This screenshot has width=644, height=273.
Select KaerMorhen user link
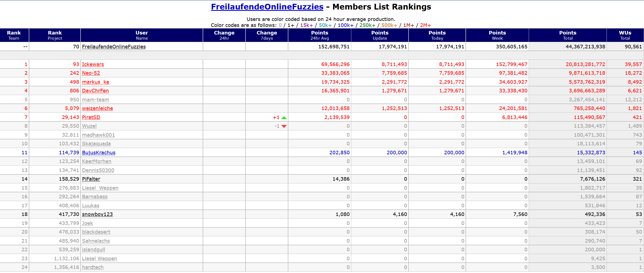97,161
